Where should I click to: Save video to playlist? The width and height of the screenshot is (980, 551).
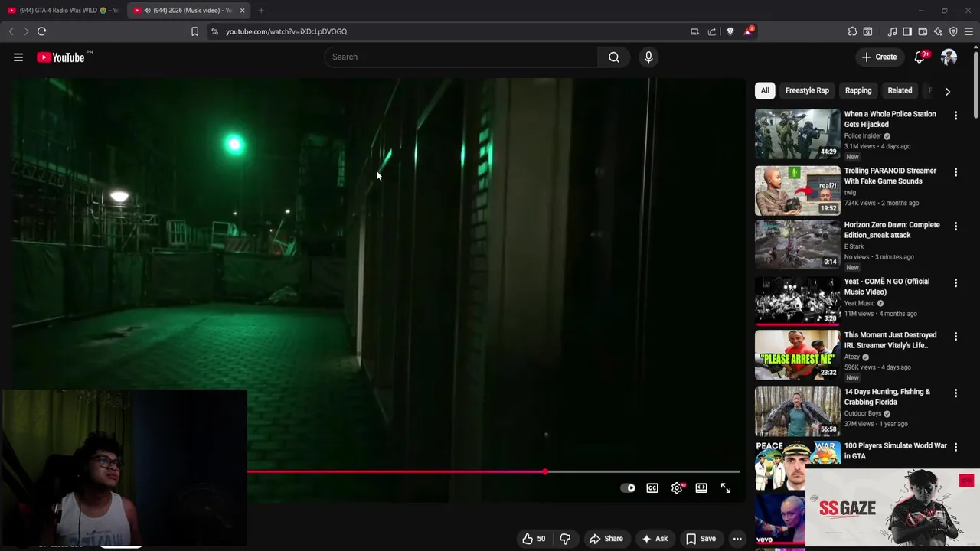[x=701, y=539]
